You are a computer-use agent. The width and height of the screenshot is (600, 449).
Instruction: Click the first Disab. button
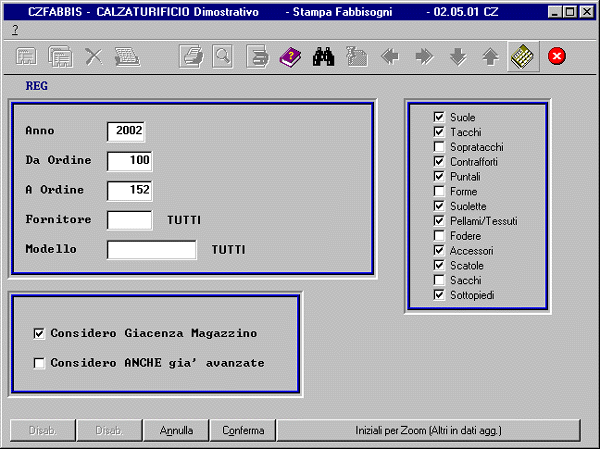click(x=43, y=430)
